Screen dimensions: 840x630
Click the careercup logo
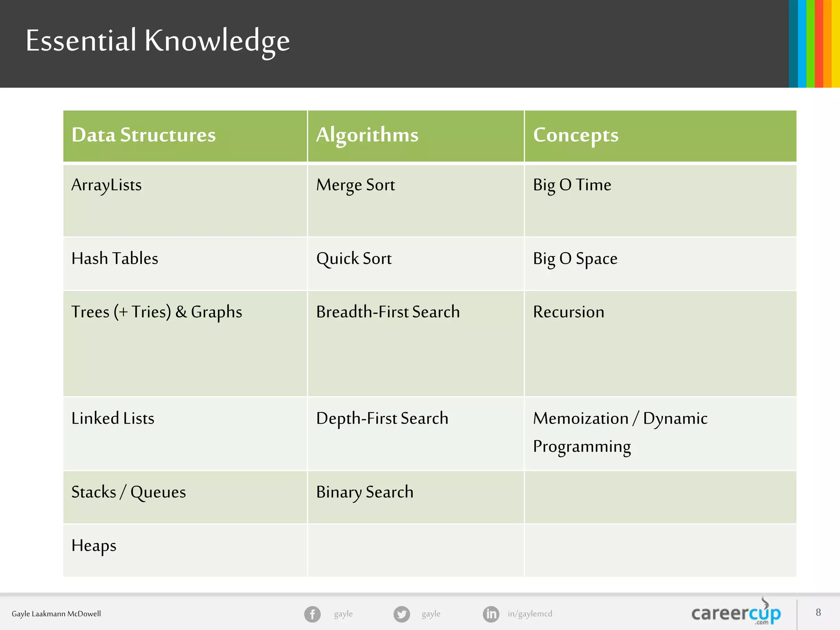(736, 612)
